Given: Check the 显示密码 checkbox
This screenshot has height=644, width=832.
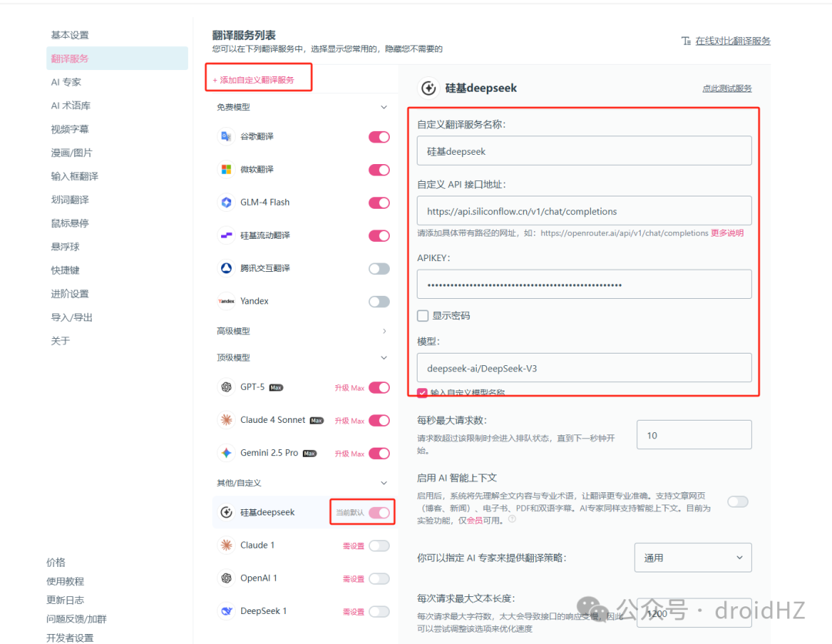Looking at the screenshot, I should pyautogui.click(x=422, y=316).
